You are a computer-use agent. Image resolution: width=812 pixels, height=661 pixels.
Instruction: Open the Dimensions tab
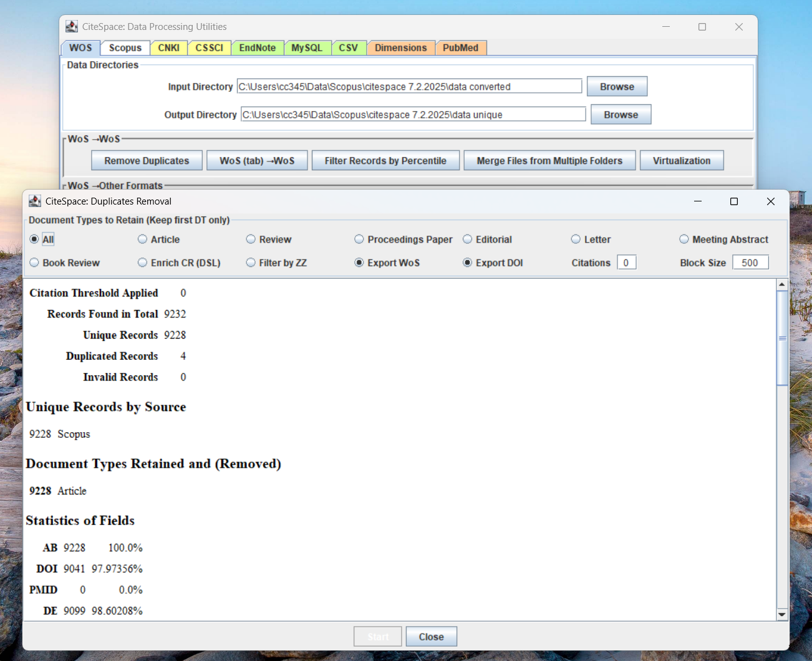pyautogui.click(x=400, y=48)
